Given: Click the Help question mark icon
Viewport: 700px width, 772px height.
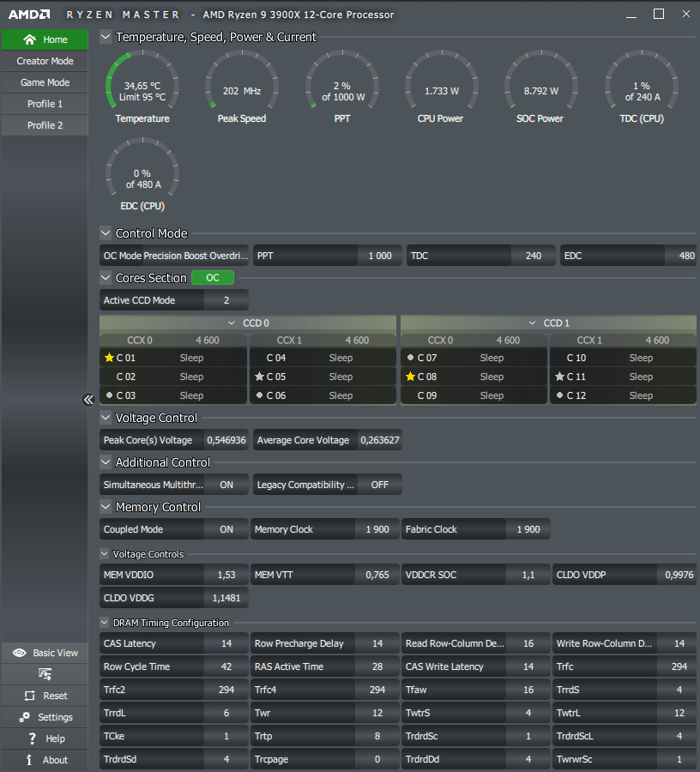Looking at the screenshot, I should pos(33,739).
